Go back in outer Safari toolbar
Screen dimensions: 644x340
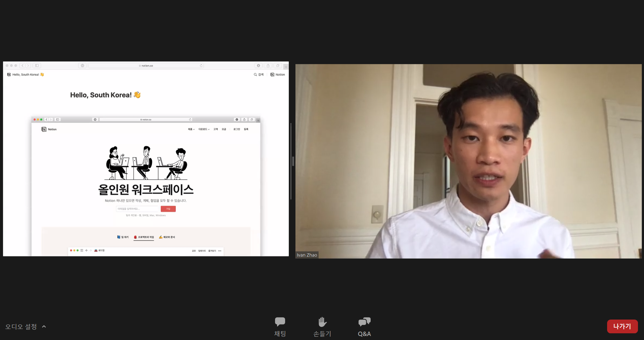tap(22, 66)
